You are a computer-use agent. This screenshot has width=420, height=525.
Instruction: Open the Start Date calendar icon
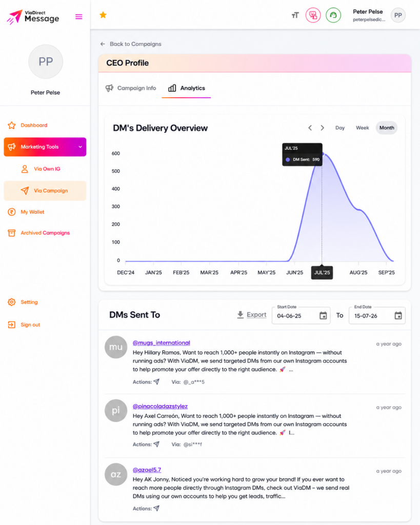pos(323,315)
